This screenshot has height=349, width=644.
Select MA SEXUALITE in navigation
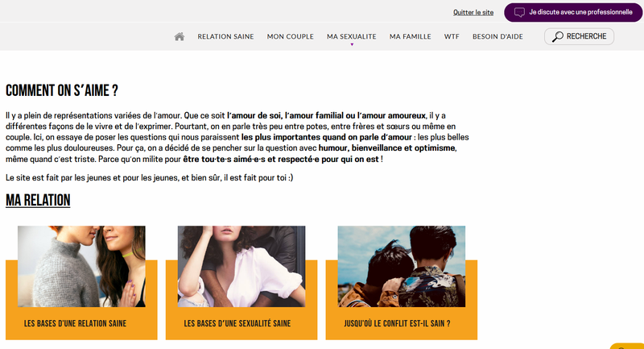[352, 36]
